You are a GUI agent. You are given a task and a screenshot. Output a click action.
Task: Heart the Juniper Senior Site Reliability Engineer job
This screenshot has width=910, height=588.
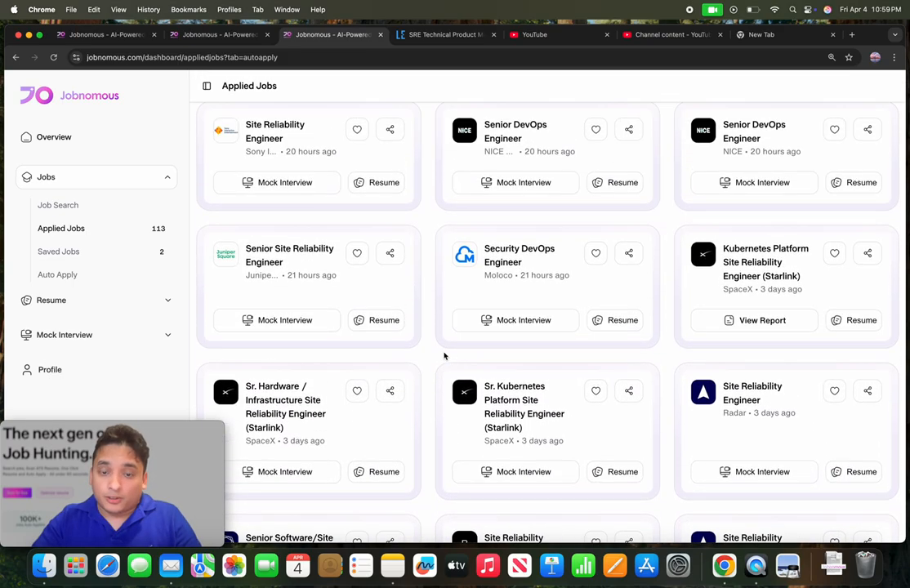[x=357, y=253]
